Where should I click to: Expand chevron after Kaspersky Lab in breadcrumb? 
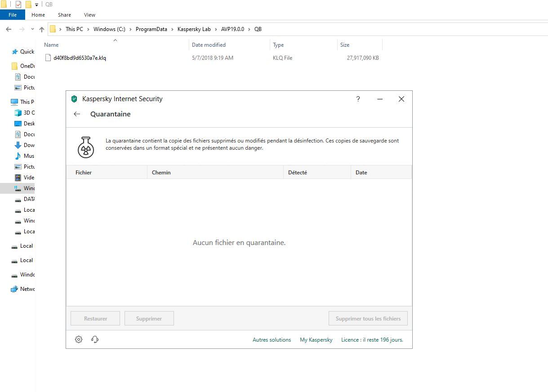216,29
